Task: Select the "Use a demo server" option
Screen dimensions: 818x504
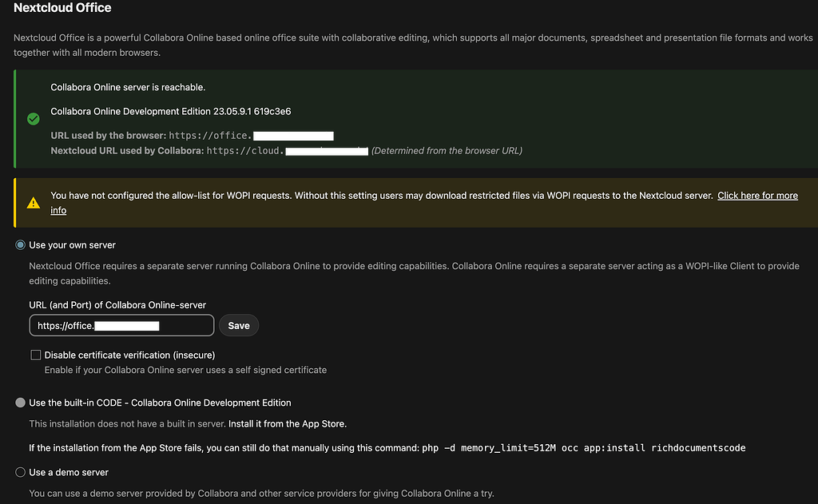Action: point(21,472)
